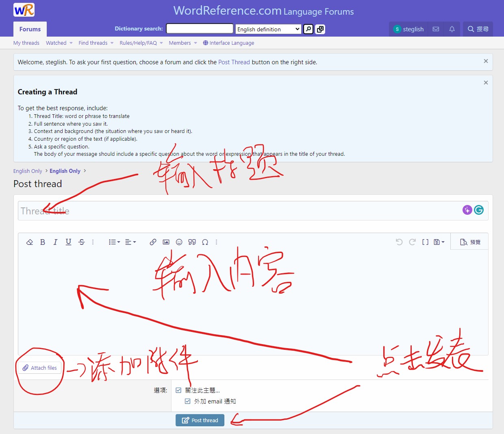Close the Creating a Thread notice
This screenshot has height=434, width=504.
486,83
